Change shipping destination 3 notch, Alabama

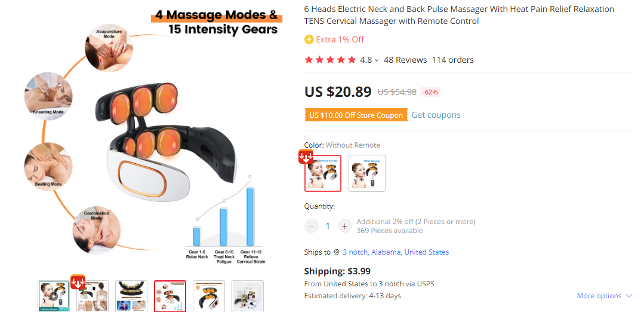tap(396, 252)
